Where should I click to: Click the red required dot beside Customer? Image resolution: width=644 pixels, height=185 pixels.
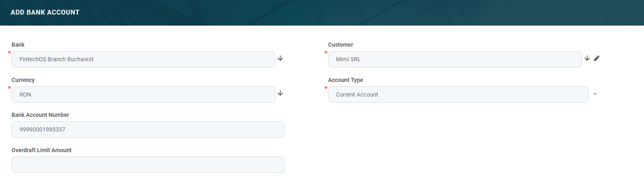pyautogui.click(x=326, y=52)
